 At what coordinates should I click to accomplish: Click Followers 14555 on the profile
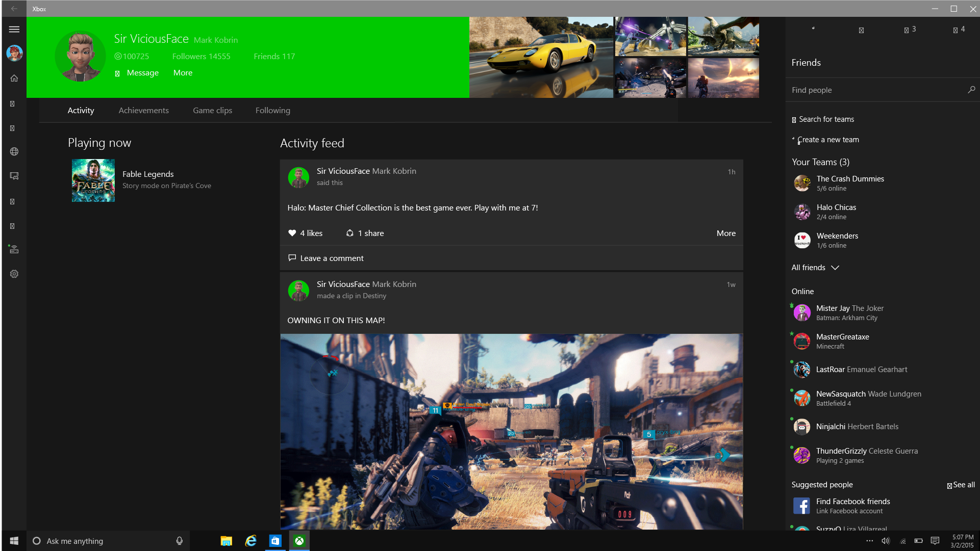tap(201, 56)
